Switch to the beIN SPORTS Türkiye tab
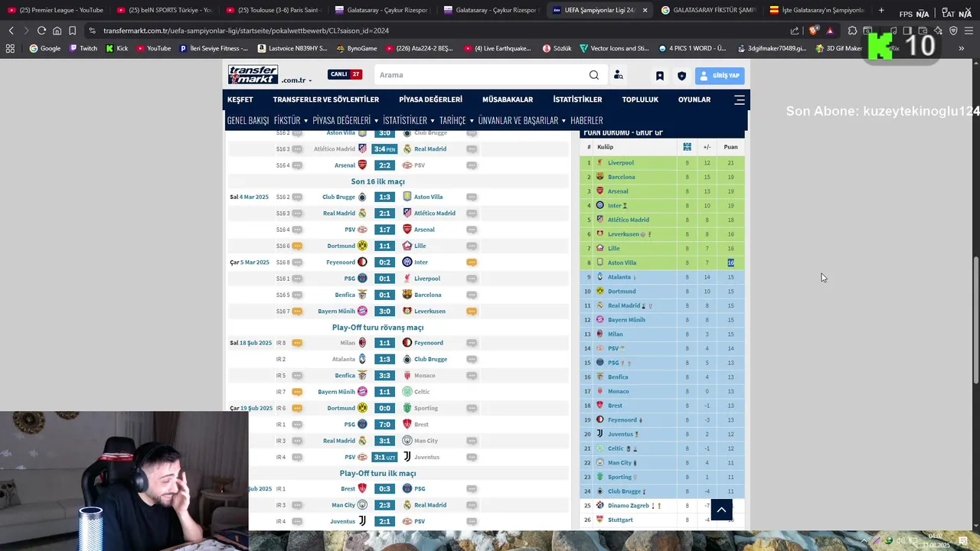Viewport: 980px width, 551px height. pyautogui.click(x=165, y=10)
